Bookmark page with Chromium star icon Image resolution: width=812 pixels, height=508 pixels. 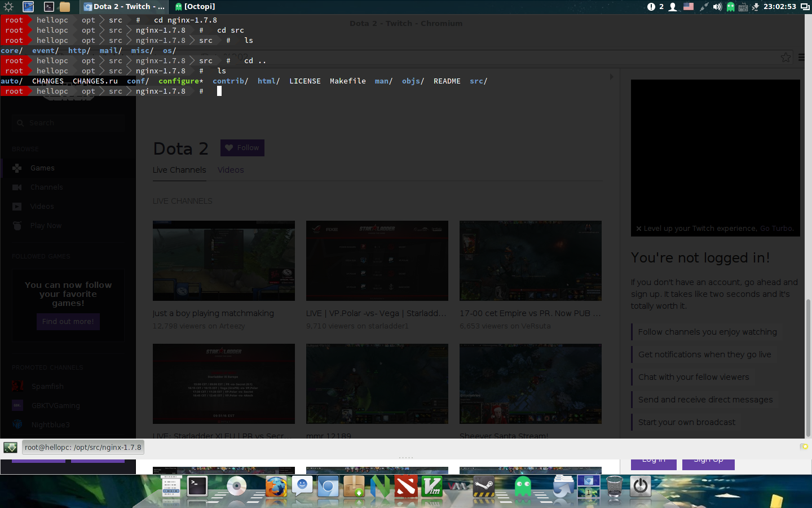pos(785,58)
